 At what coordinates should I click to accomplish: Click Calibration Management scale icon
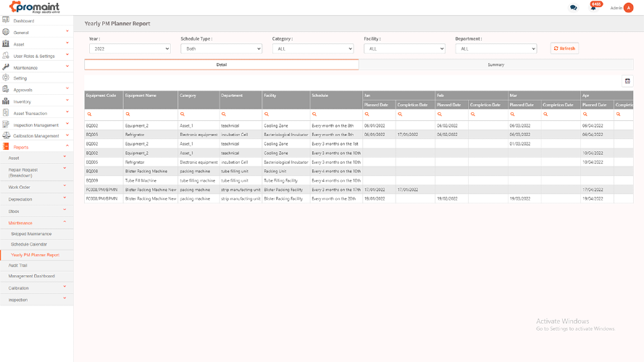pos(6,135)
